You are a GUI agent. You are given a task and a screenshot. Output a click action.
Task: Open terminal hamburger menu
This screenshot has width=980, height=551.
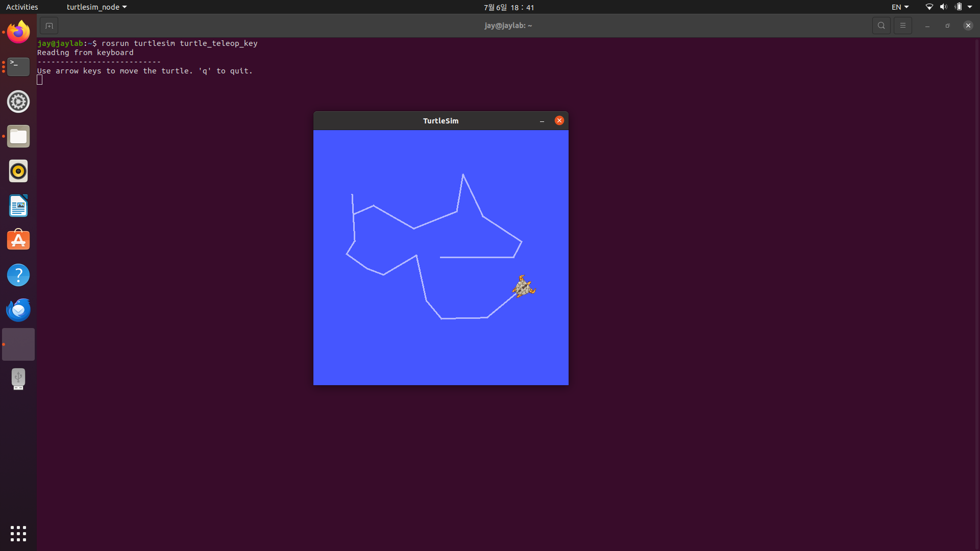tap(903, 26)
